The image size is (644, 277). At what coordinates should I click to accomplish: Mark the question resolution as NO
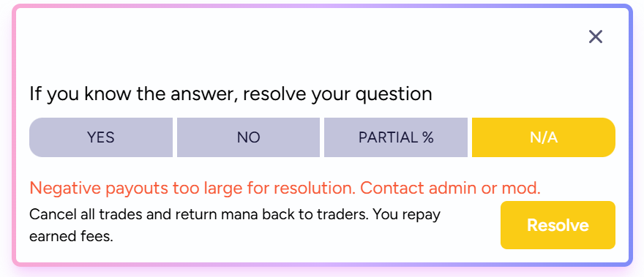(x=249, y=137)
